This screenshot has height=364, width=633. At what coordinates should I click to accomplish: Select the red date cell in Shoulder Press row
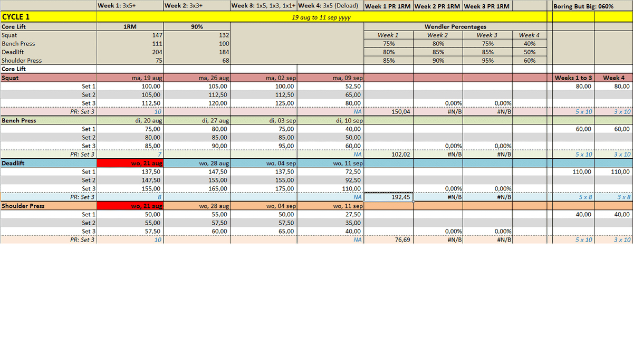(x=130, y=206)
